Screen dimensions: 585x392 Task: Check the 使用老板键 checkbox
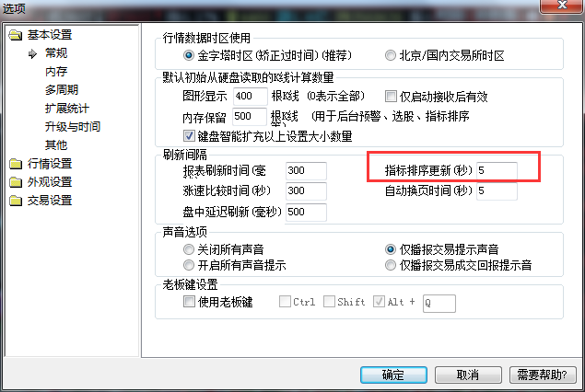[x=189, y=301]
